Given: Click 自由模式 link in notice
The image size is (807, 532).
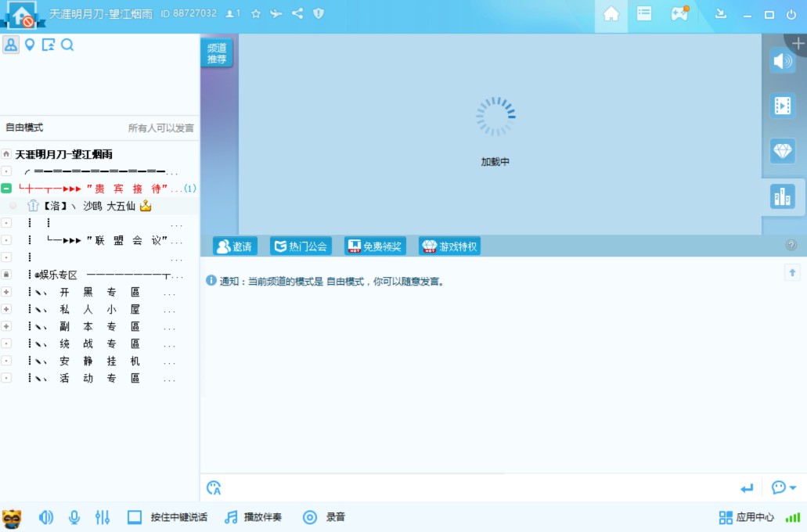Looking at the screenshot, I should coord(345,282).
